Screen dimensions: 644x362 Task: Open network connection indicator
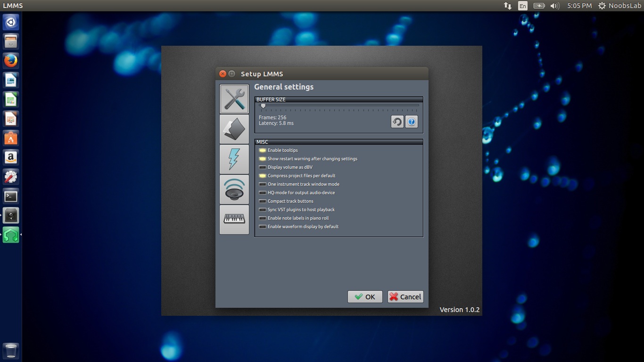coord(507,6)
